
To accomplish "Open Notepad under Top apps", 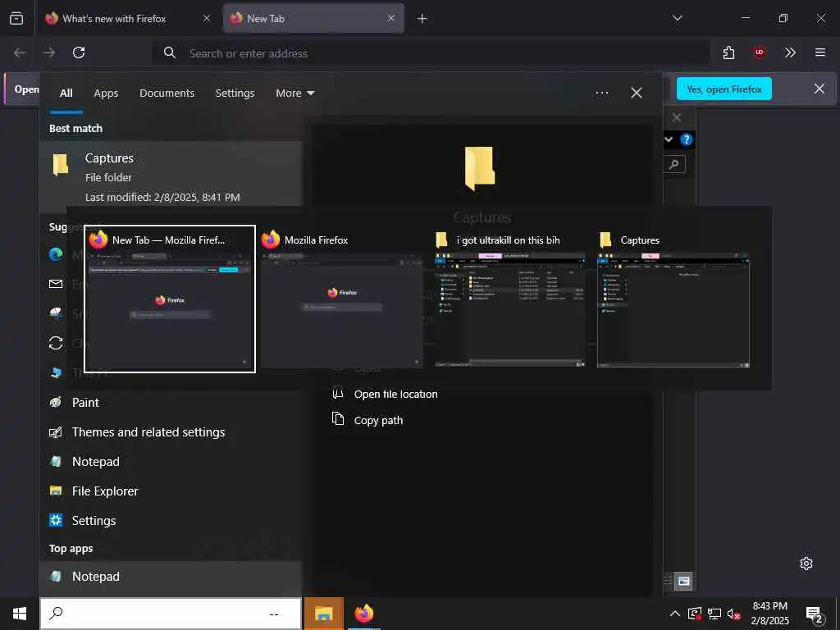I will (x=171, y=577).
